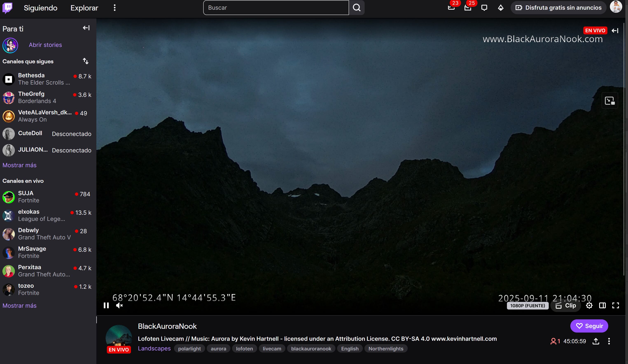Follow BlackAuroraNook with Seguir button

(589, 326)
